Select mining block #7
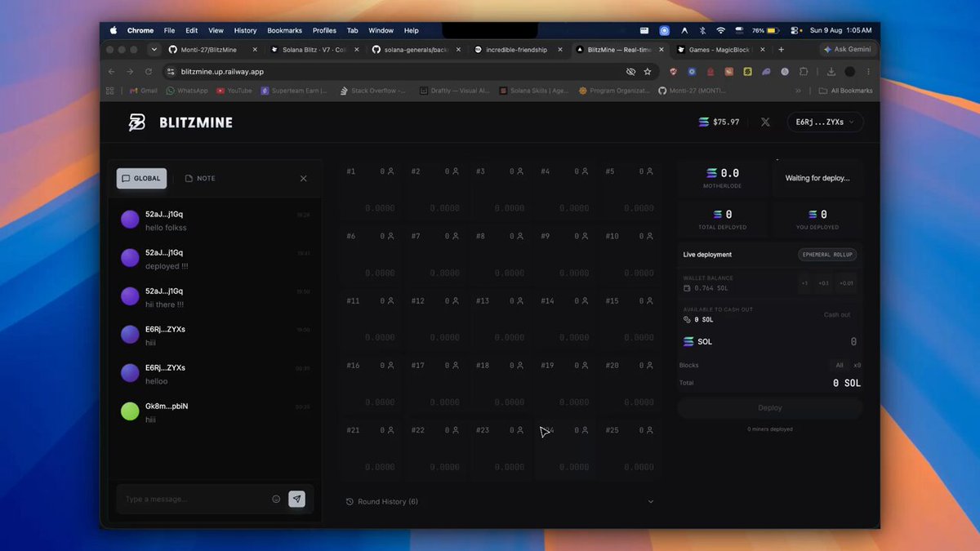Screen dimensions: 980x551 click(x=436, y=256)
